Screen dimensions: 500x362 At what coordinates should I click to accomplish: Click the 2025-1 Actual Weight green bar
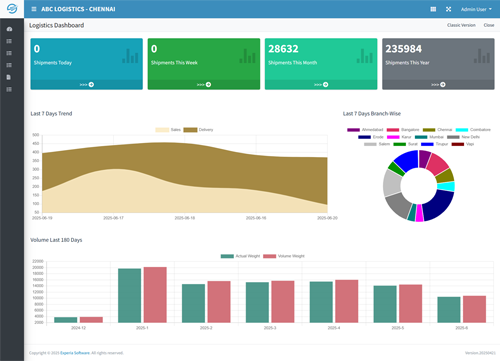coord(130,296)
